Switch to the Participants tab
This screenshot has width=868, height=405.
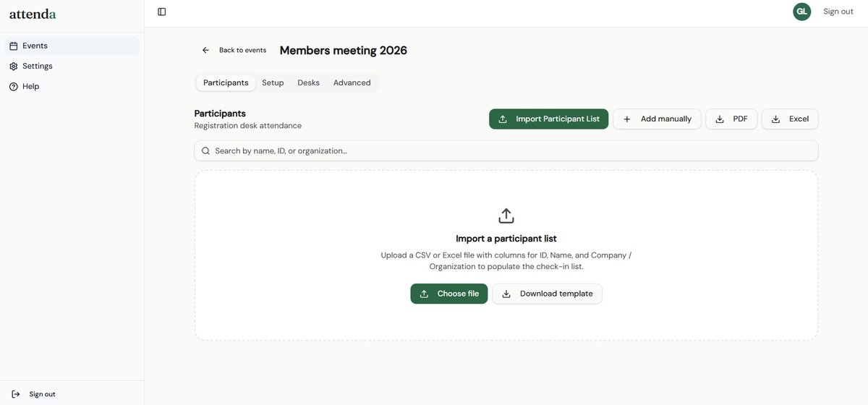pyautogui.click(x=226, y=82)
